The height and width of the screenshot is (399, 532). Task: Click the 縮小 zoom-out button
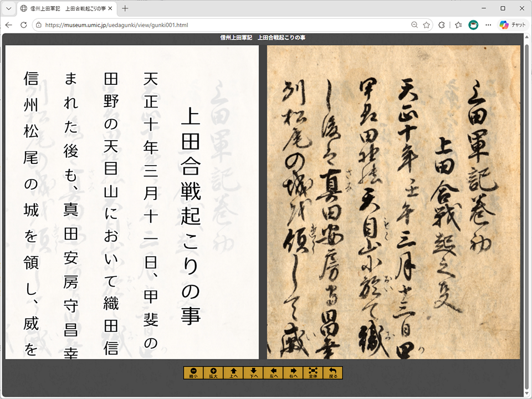tap(193, 373)
